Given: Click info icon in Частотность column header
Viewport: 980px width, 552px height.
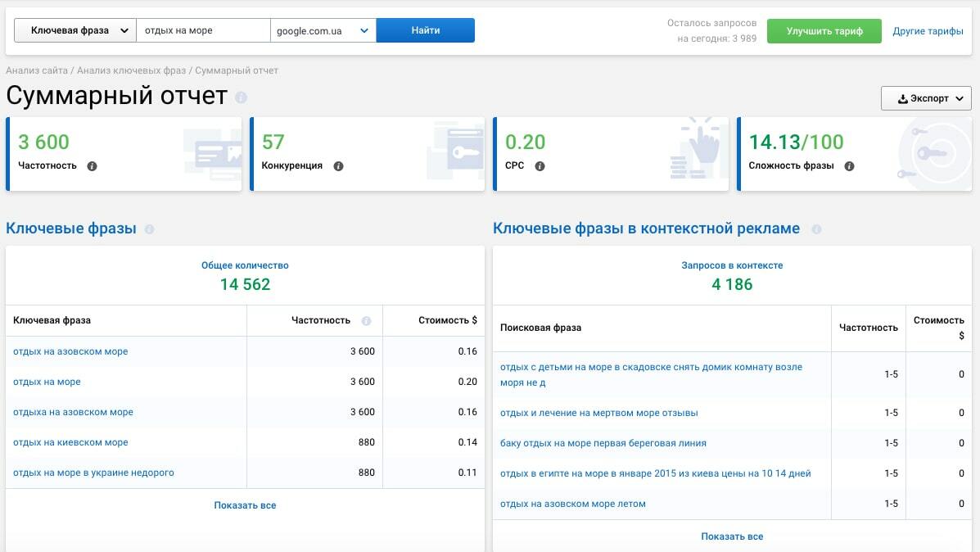Looking at the screenshot, I should 366,321.
